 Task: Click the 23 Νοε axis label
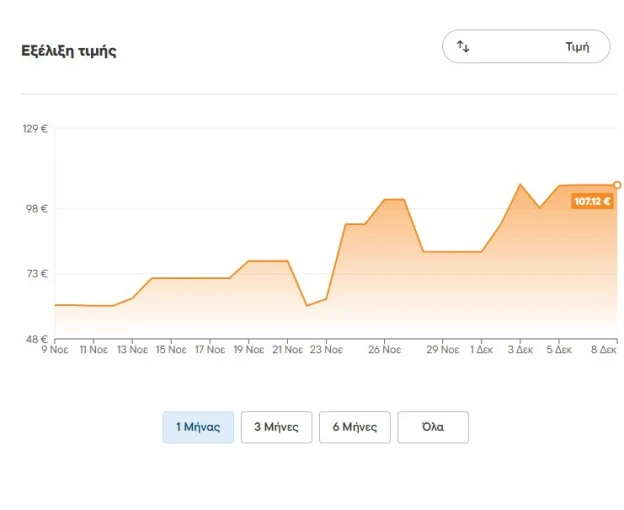326,350
